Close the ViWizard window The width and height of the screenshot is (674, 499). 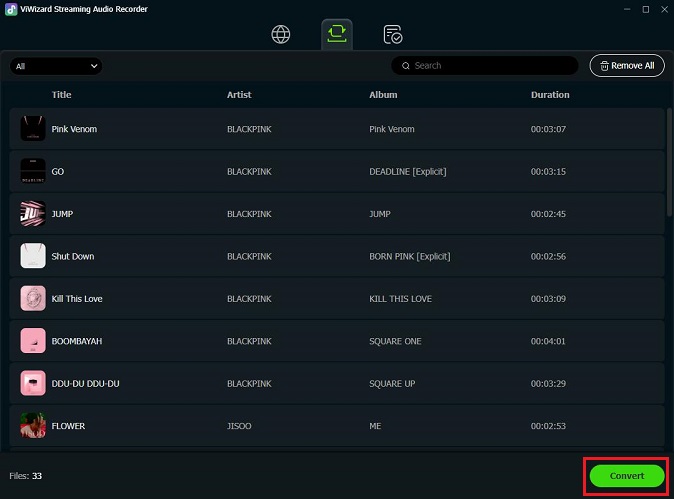tap(664, 9)
